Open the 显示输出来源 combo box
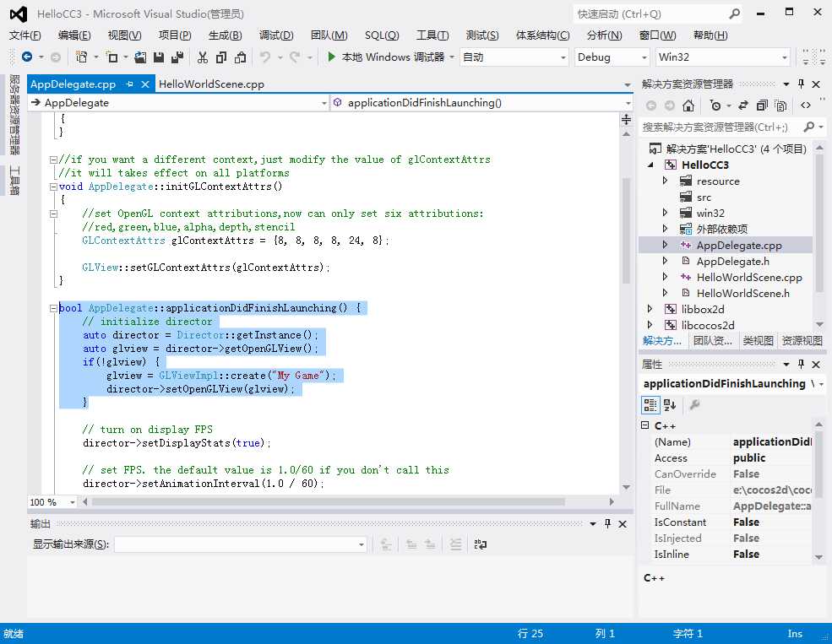Viewport: 832px width, 644px height. pyautogui.click(x=241, y=544)
